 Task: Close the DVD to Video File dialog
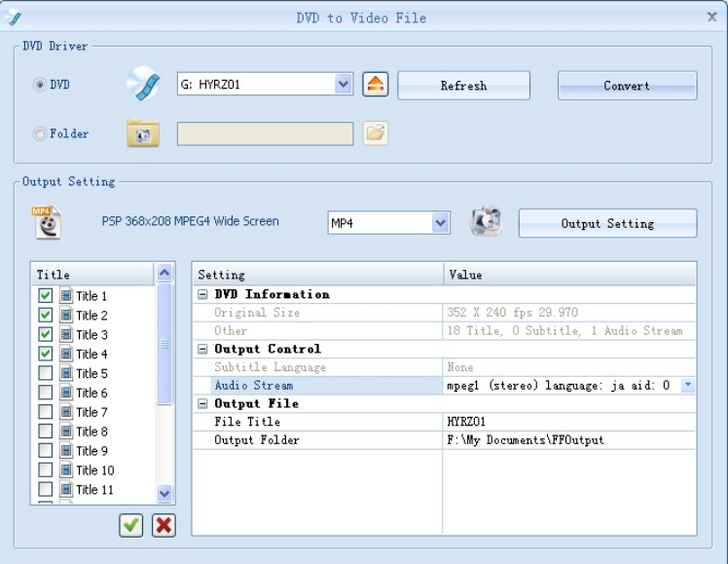711,18
